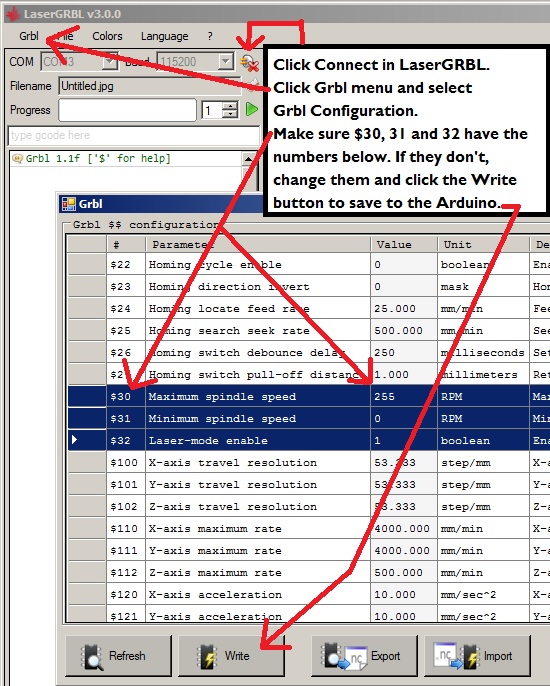Open the question mark help menu
The width and height of the screenshot is (550, 686).
[x=210, y=36]
